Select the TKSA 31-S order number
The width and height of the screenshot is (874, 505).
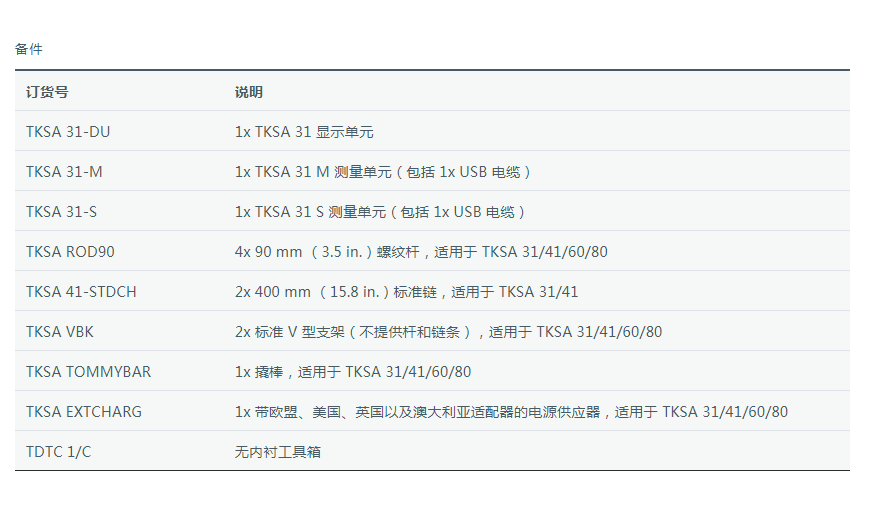click(x=62, y=212)
